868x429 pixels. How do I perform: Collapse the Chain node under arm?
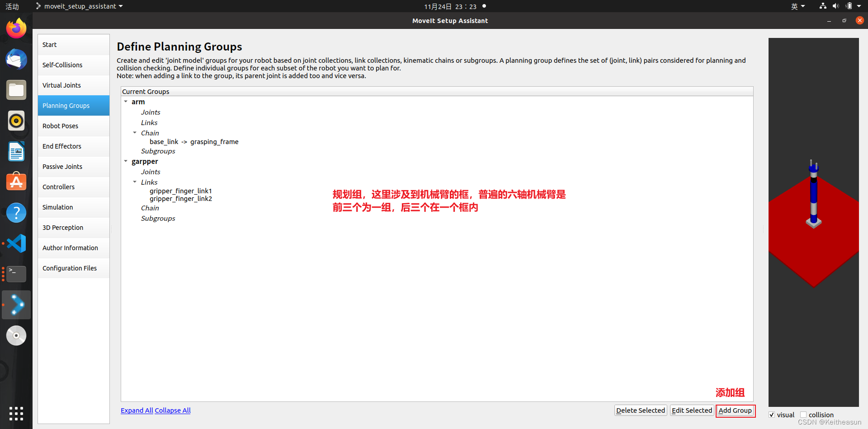[135, 133]
